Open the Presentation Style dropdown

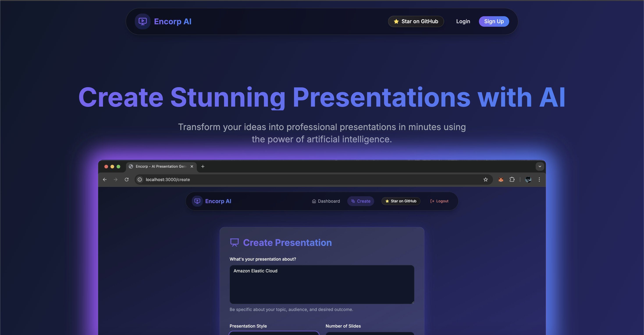[x=274, y=333]
